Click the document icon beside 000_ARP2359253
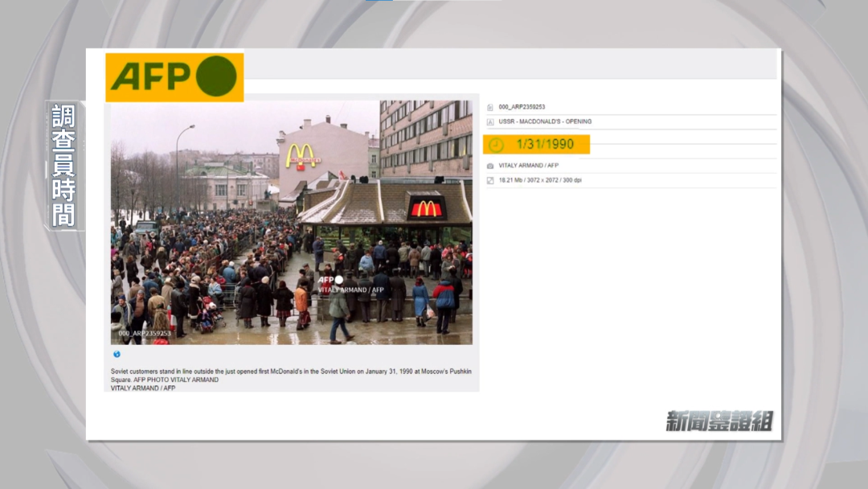The height and width of the screenshot is (489, 868). tap(490, 108)
